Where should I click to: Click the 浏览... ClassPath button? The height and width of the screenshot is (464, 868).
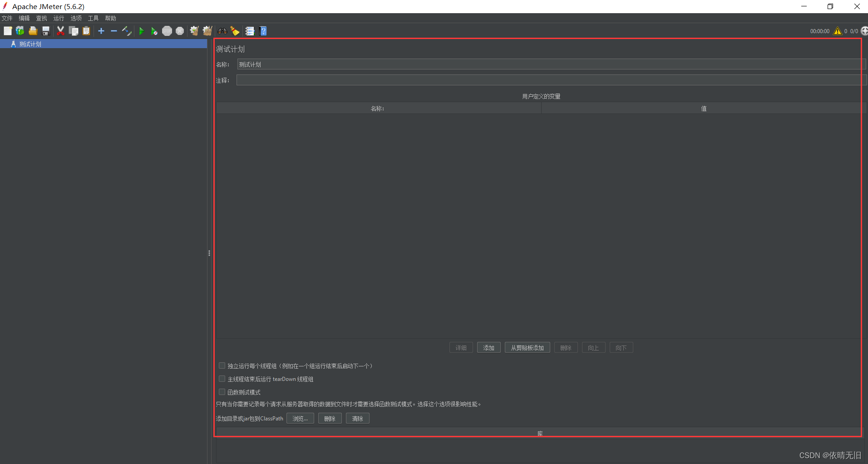pos(300,419)
